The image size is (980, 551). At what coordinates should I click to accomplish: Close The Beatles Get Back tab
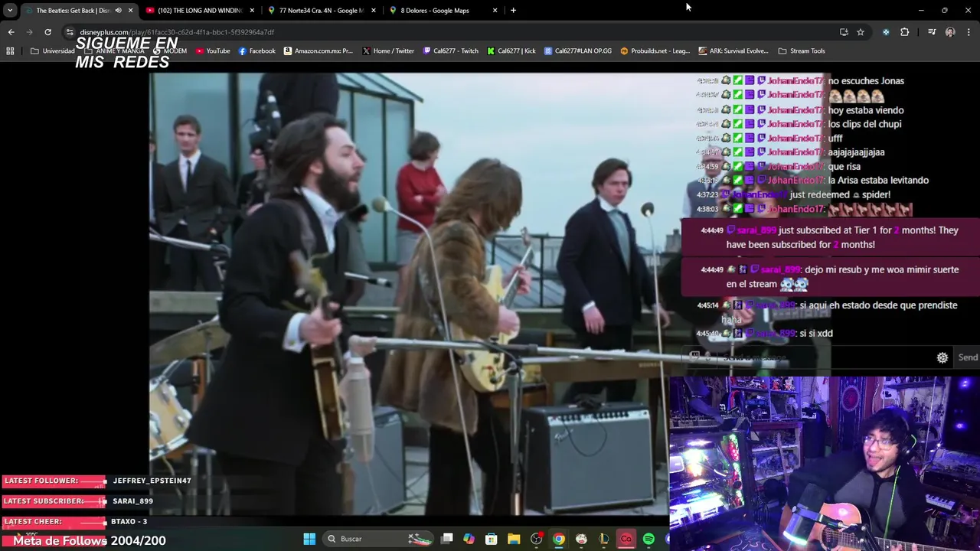(x=130, y=11)
